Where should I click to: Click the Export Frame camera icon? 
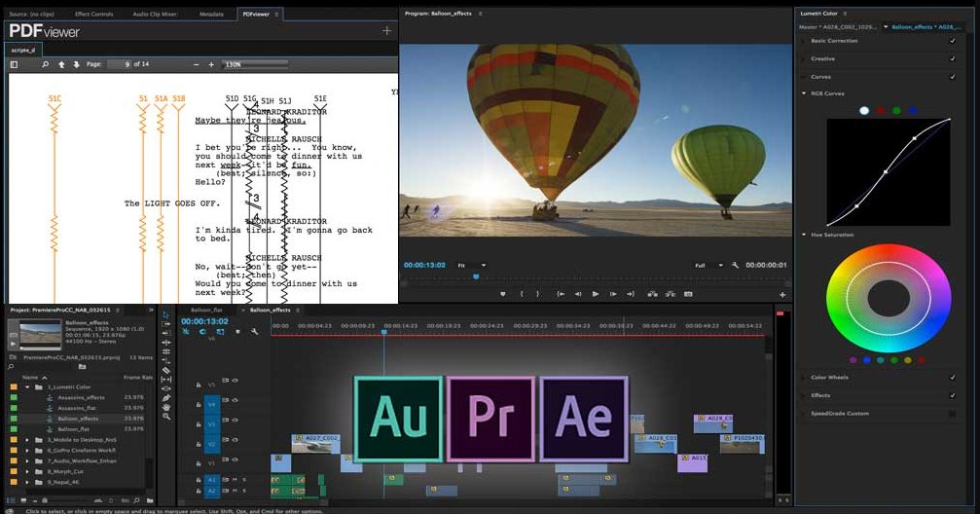[x=688, y=294]
